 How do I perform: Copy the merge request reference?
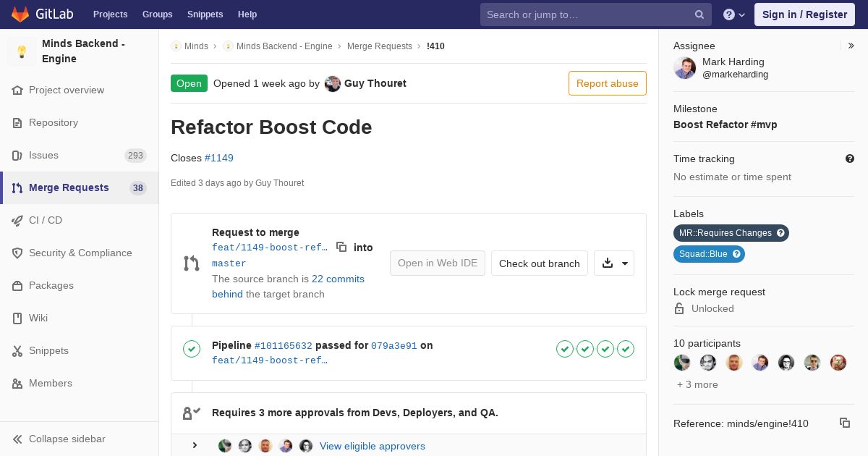[844, 423]
